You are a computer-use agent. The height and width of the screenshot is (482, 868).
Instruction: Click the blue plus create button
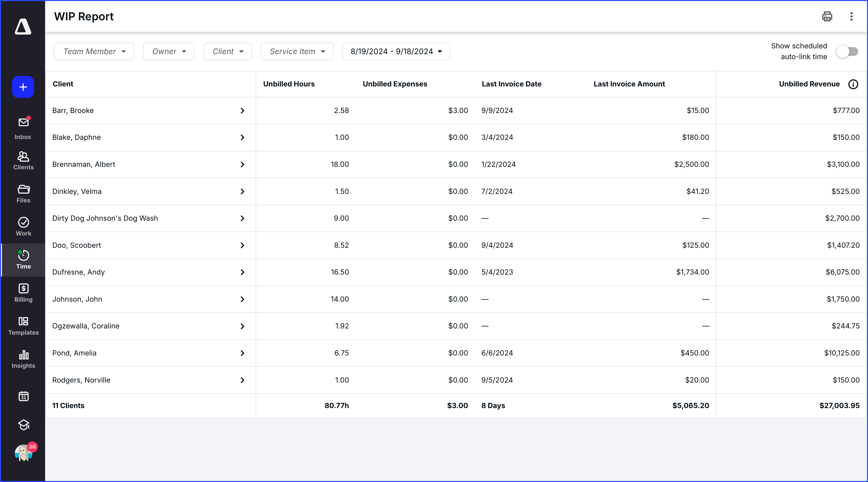[x=23, y=87]
